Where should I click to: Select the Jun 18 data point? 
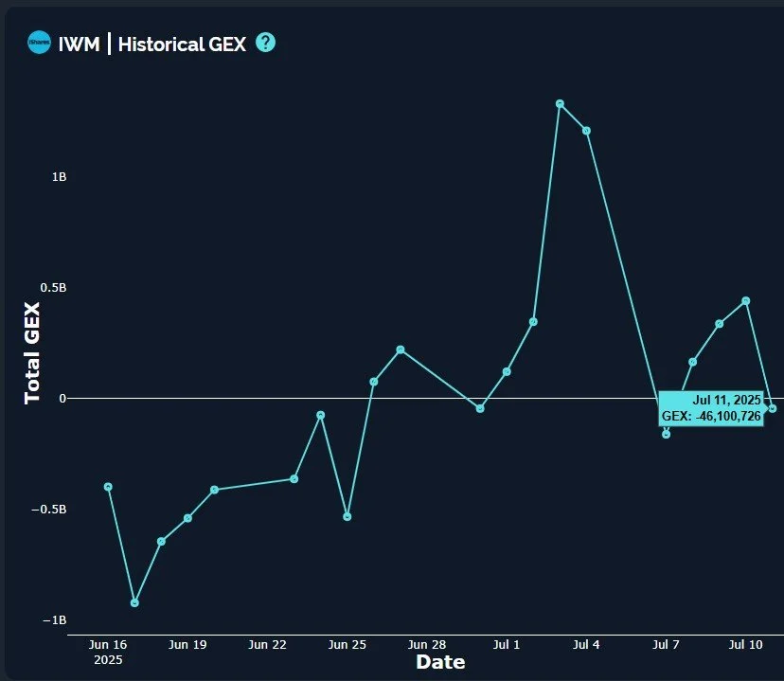[161, 542]
